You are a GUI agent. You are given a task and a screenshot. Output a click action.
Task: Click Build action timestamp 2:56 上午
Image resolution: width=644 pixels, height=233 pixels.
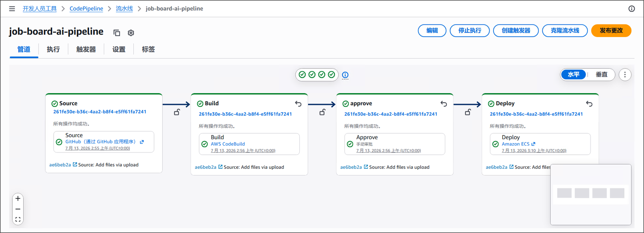[243, 150]
